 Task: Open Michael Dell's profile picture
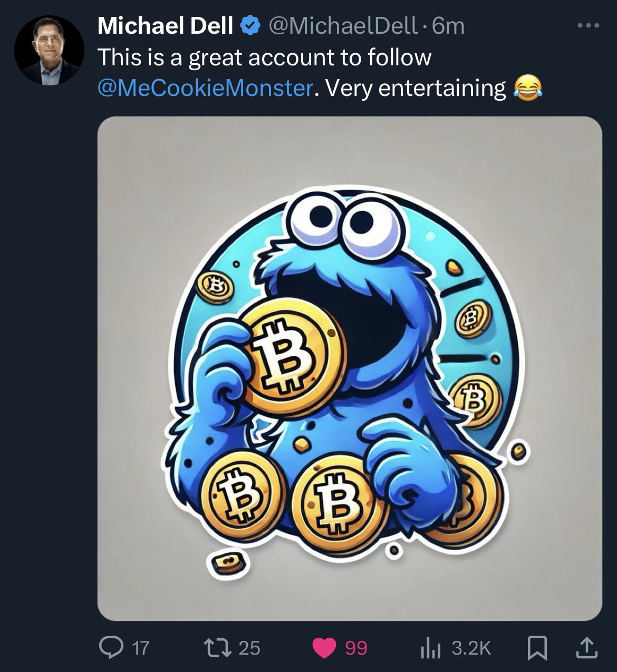pyautogui.click(x=49, y=51)
